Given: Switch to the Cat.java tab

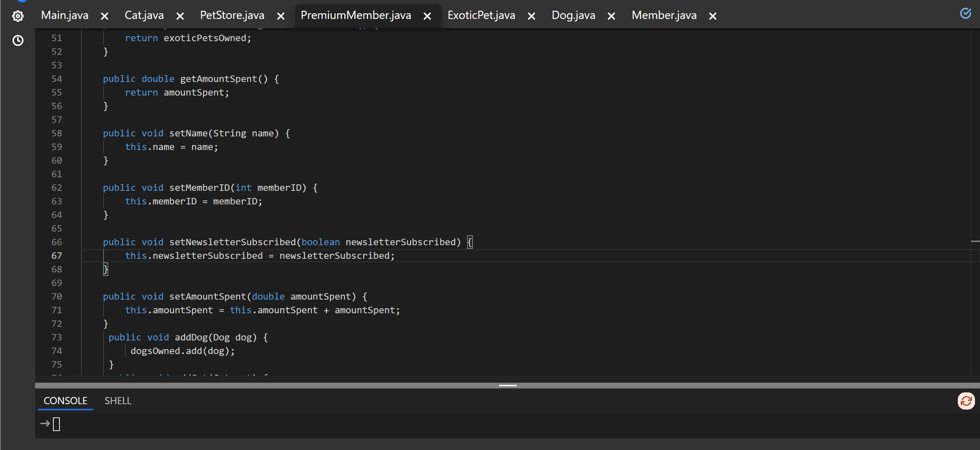Looking at the screenshot, I should 144,15.
